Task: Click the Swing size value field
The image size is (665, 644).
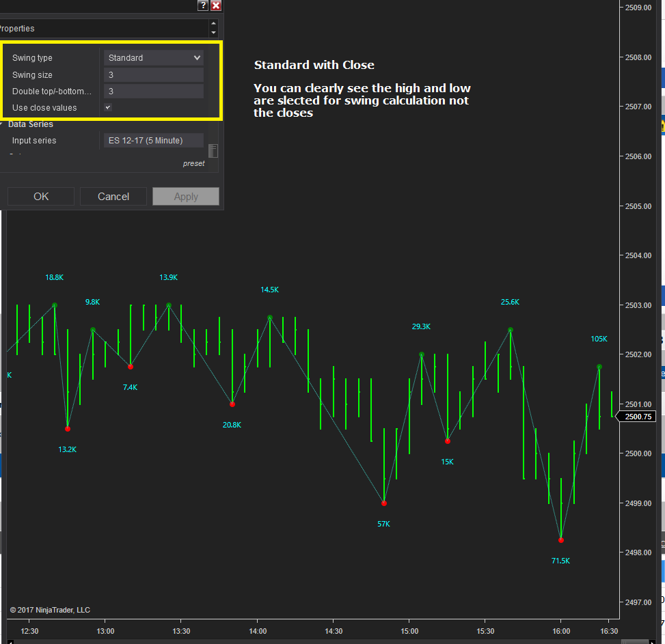Action: click(x=154, y=74)
